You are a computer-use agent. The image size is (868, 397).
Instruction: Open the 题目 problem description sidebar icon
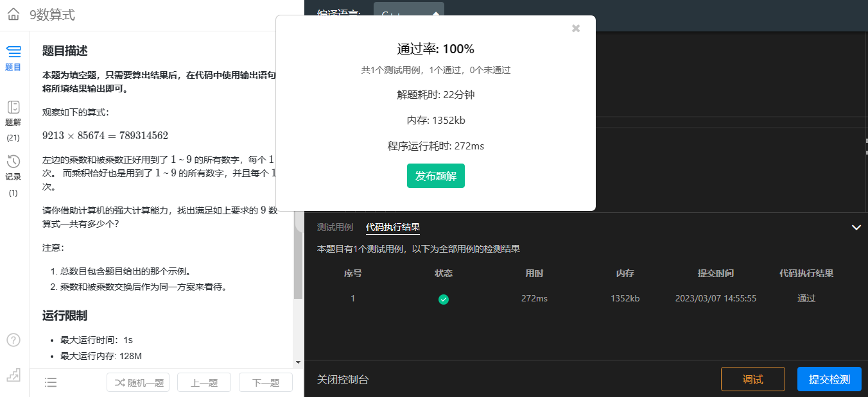click(13, 58)
